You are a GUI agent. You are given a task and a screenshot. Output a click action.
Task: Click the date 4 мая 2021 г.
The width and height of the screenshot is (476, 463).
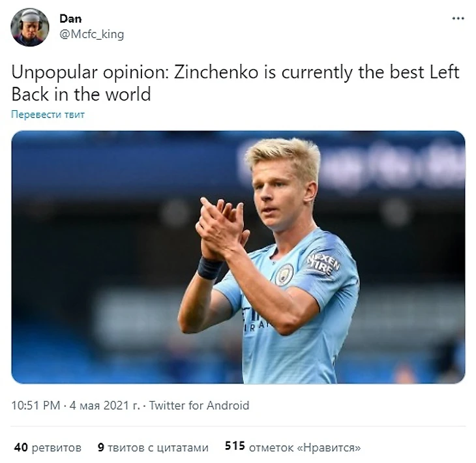(x=105, y=406)
